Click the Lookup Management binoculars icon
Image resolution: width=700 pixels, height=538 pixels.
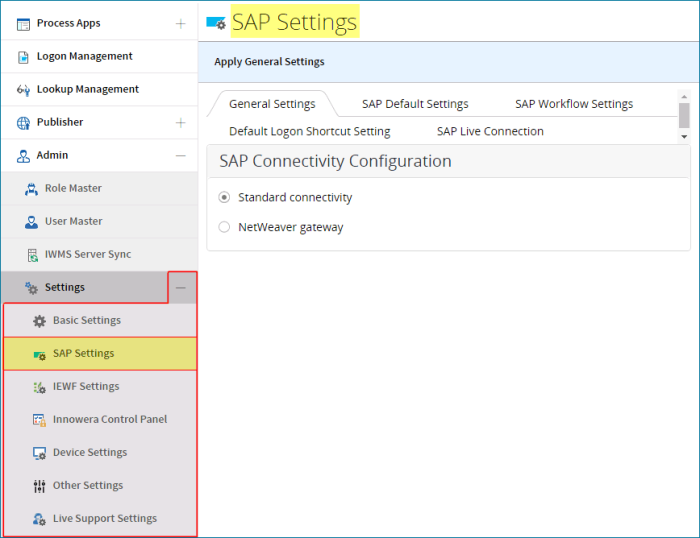coord(23,90)
